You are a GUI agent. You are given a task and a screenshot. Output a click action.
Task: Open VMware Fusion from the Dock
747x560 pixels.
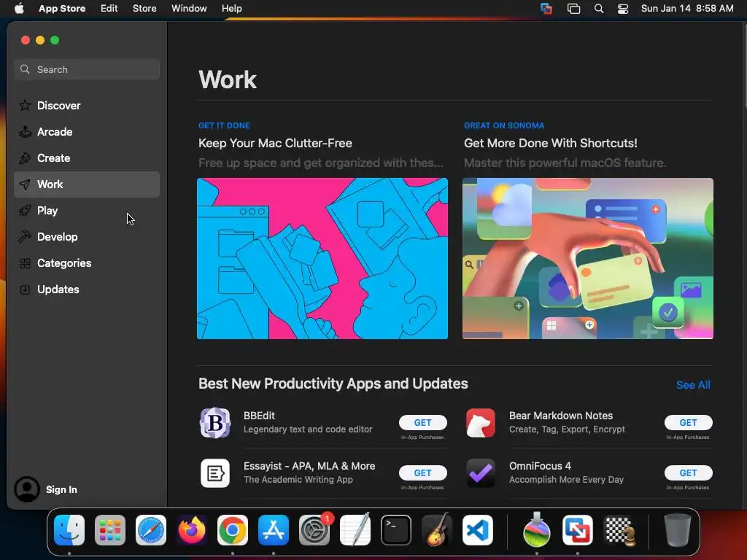coord(578,530)
